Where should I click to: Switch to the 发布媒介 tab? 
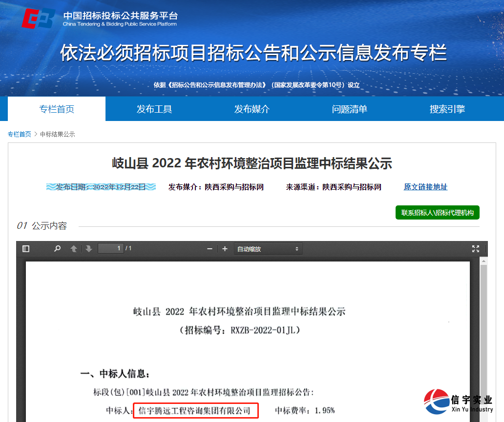[x=252, y=109]
